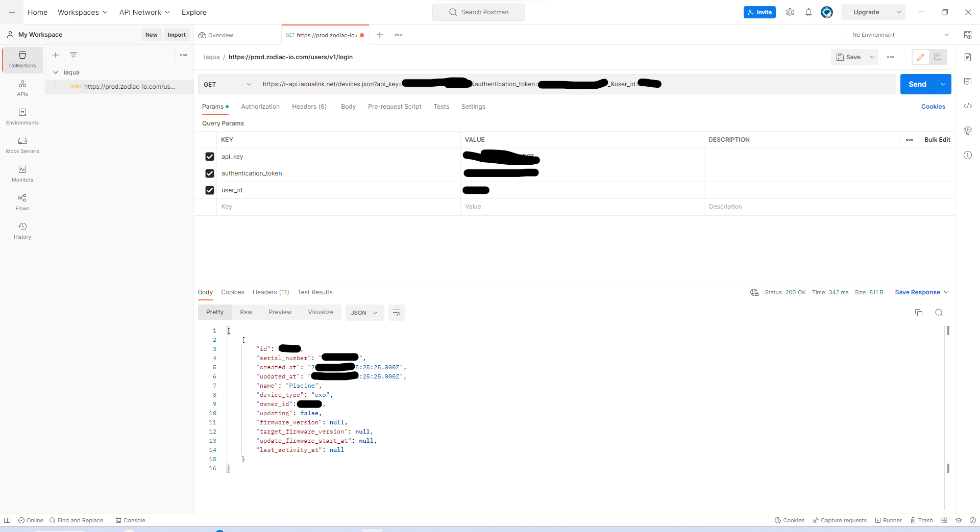Change the GET method dropdown
Image resolution: width=980 pixels, height=532 pixels.
(x=228, y=84)
